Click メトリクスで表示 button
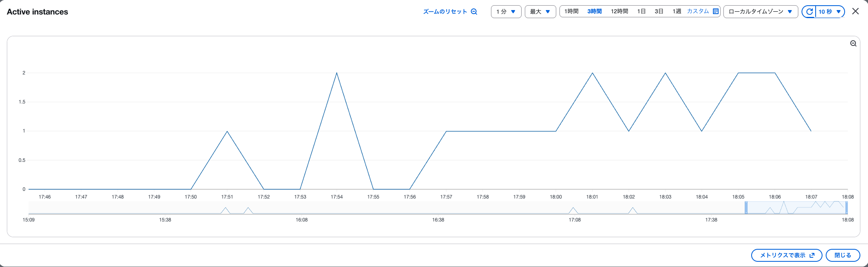This screenshot has width=868, height=267. pyautogui.click(x=787, y=255)
